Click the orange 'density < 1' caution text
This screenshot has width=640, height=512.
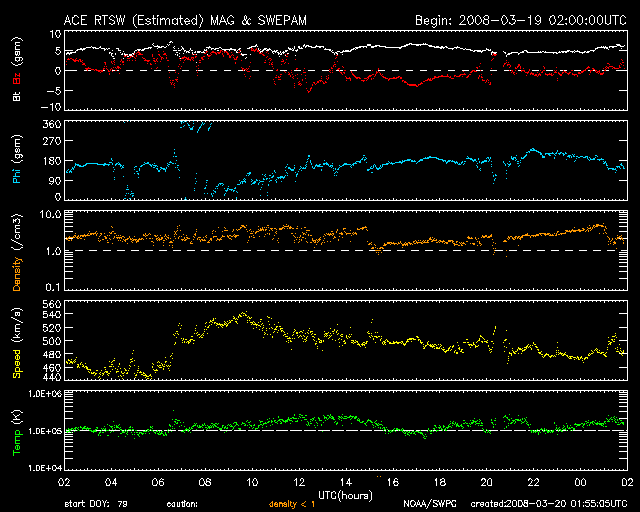(292, 505)
